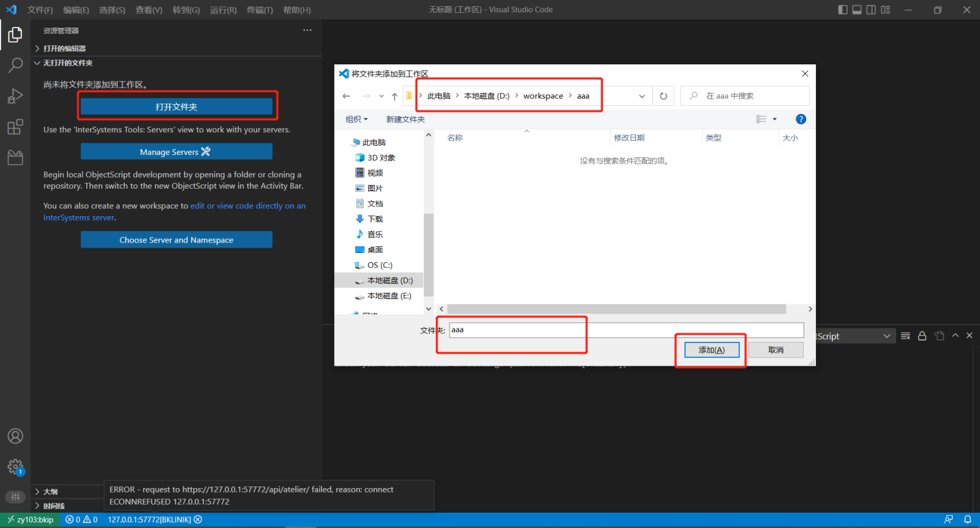Click the 添加(A) button
This screenshot has width=980, height=528.
click(x=711, y=350)
